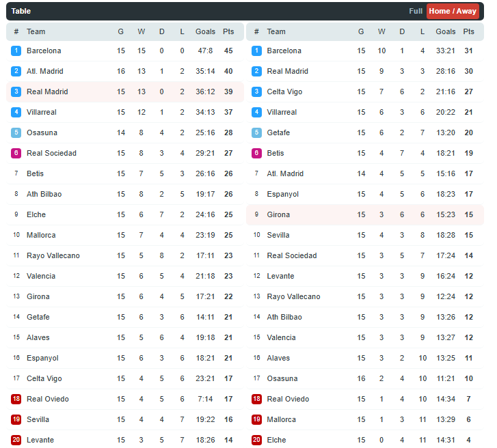Click the red rank 20 badge next to Levante

point(16,440)
